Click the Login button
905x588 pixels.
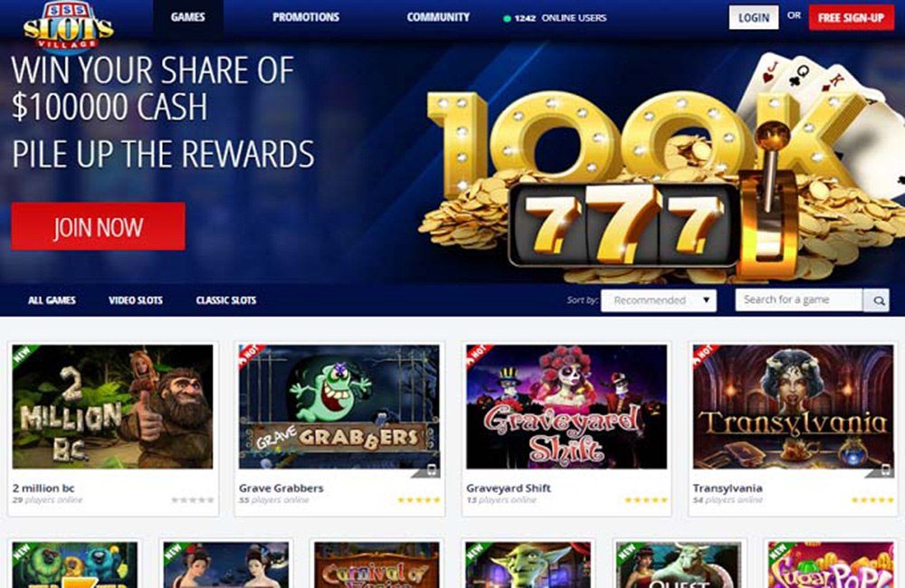click(x=754, y=17)
